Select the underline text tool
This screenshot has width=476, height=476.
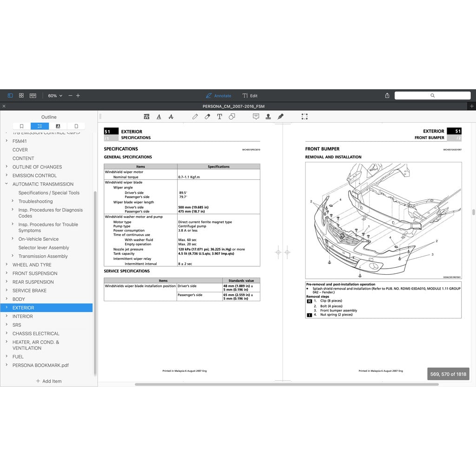159,117
